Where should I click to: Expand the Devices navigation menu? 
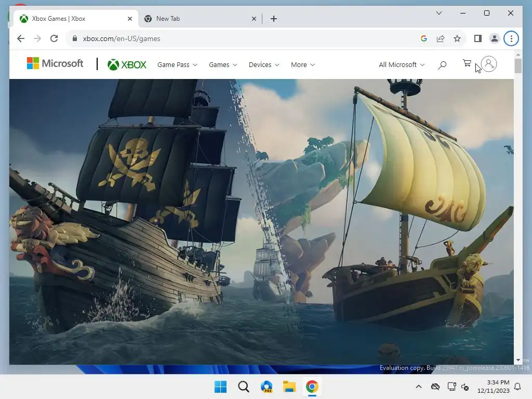(x=264, y=65)
